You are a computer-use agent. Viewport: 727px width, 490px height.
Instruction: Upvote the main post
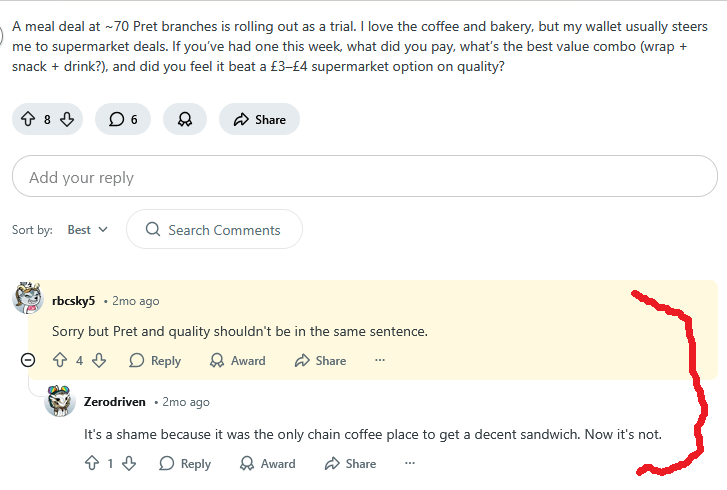[x=28, y=120]
